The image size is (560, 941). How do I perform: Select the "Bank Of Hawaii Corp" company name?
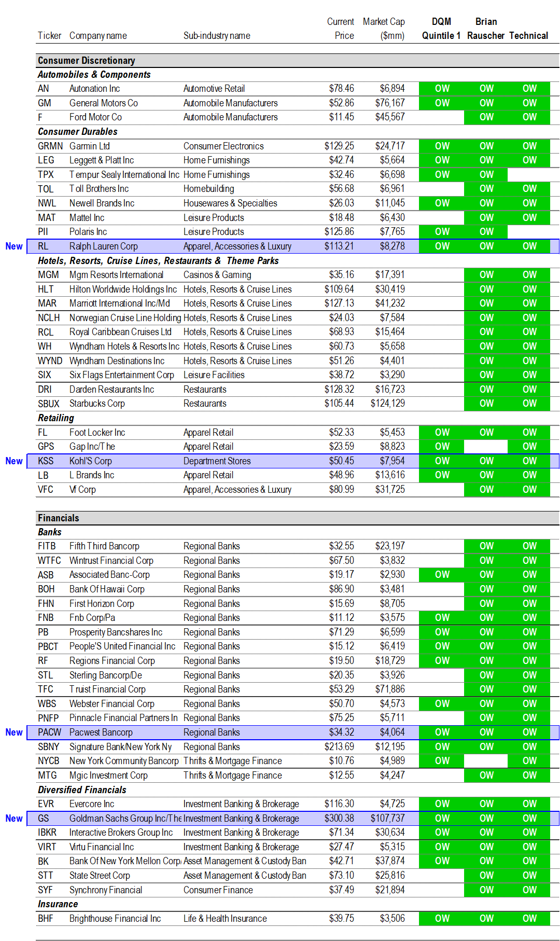(107, 589)
